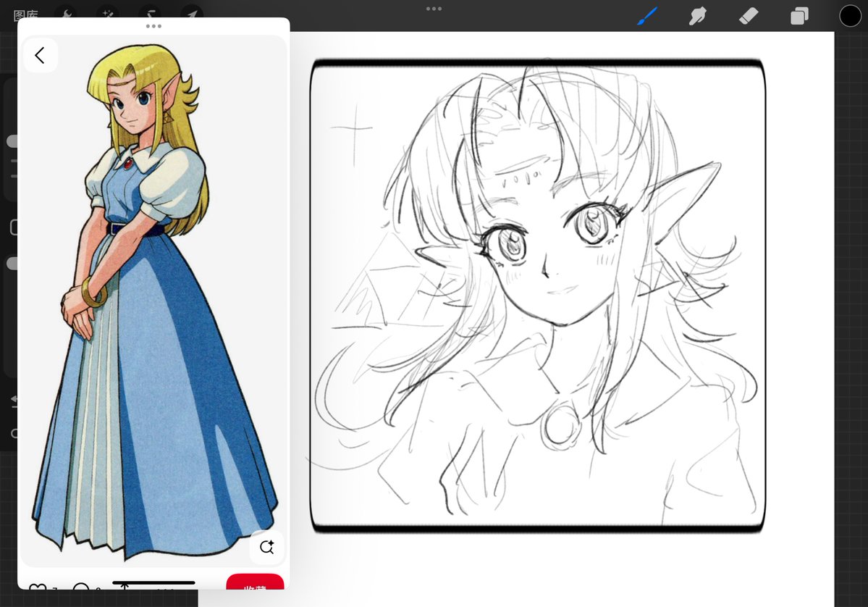Open Procreate's multitasking three-dot menu

tap(434, 9)
